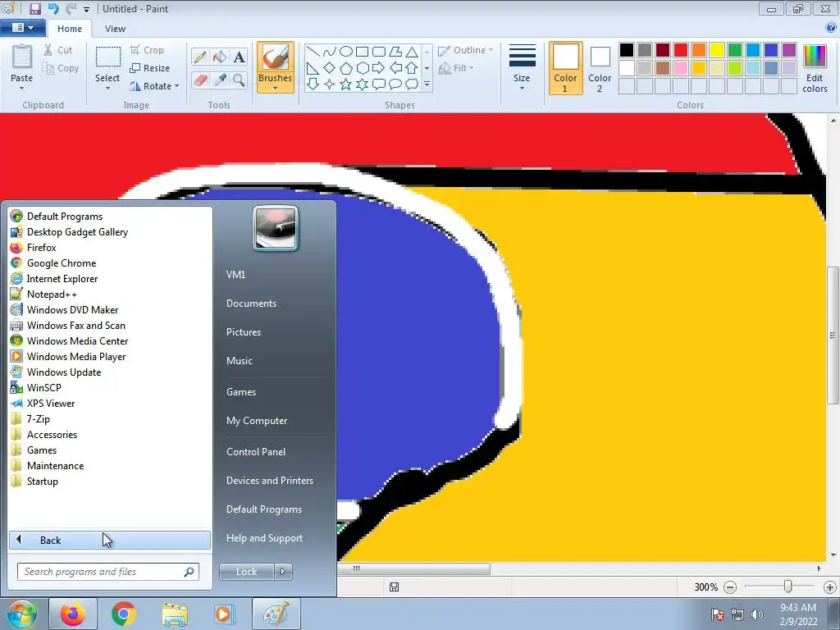Click the zoom slider handle
This screenshot has height=630, width=840.
point(787,587)
